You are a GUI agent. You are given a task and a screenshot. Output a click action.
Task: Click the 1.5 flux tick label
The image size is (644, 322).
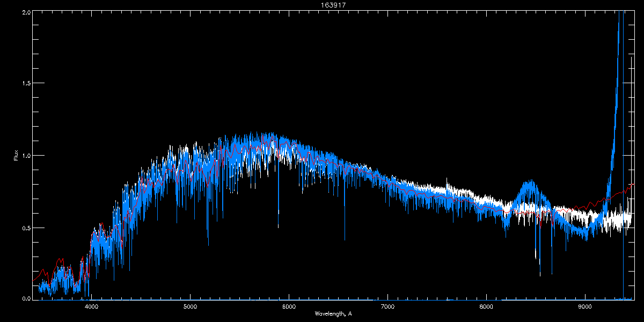pyautogui.click(x=25, y=84)
